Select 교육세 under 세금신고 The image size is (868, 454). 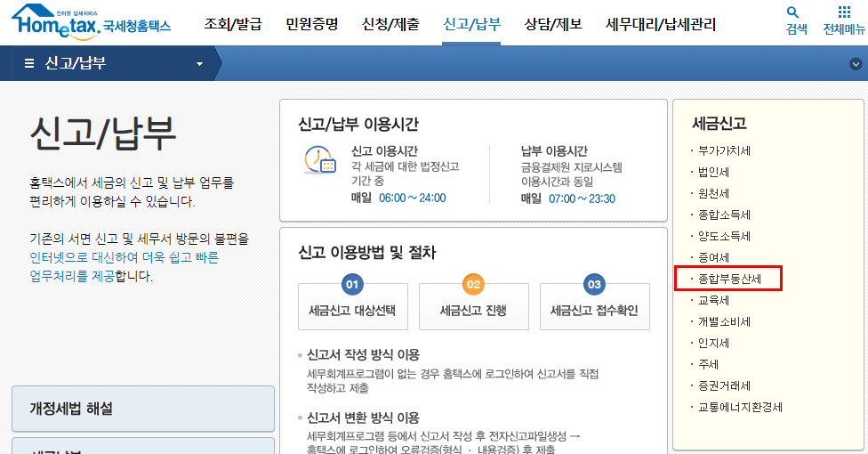click(x=713, y=301)
